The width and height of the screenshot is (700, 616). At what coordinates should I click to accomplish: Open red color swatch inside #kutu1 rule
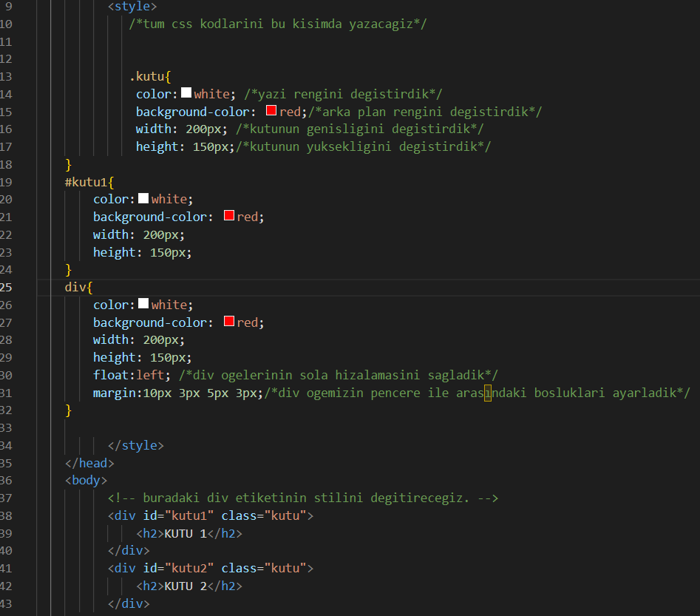click(x=229, y=216)
